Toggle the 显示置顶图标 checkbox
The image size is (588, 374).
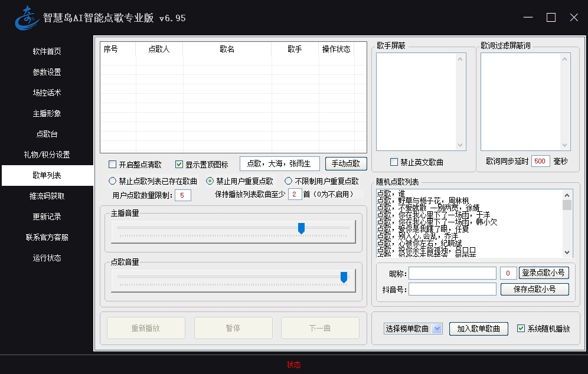(x=179, y=165)
